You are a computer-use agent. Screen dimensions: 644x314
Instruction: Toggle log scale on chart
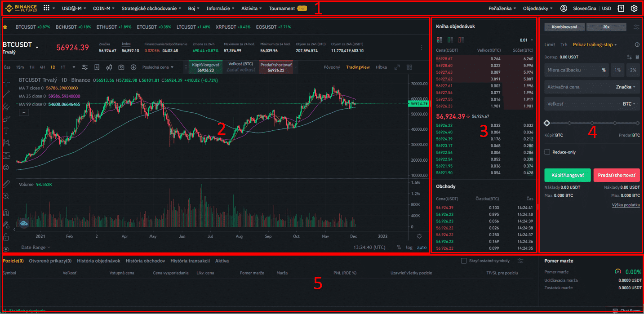click(409, 248)
